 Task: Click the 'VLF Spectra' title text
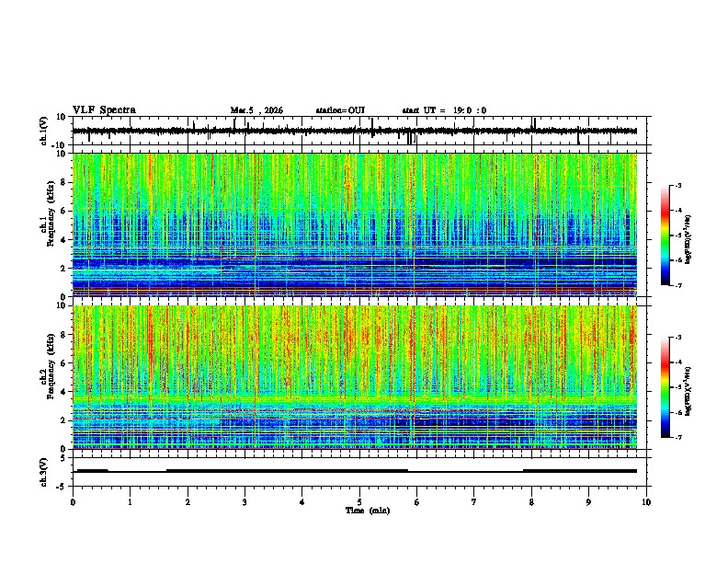tap(104, 109)
